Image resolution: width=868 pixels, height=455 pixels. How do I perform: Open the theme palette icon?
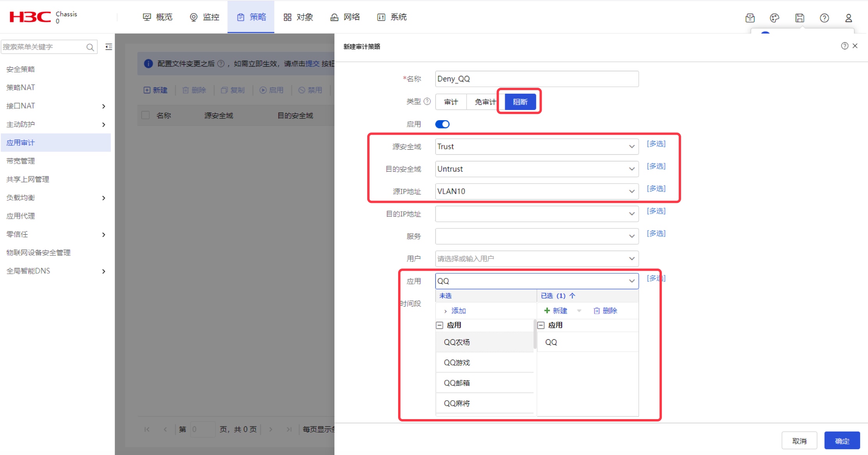pyautogui.click(x=774, y=18)
